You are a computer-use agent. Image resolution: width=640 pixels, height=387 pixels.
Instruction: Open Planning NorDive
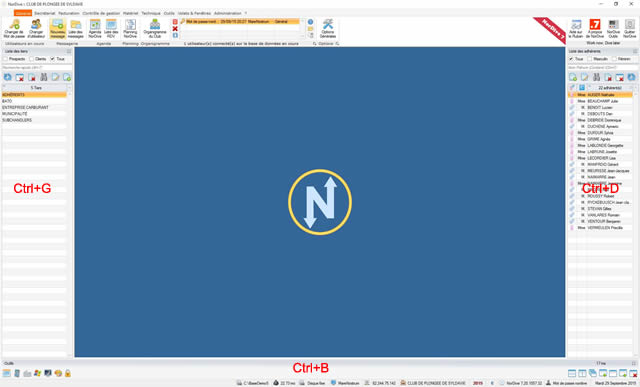pyautogui.click(x=130, y=28)
